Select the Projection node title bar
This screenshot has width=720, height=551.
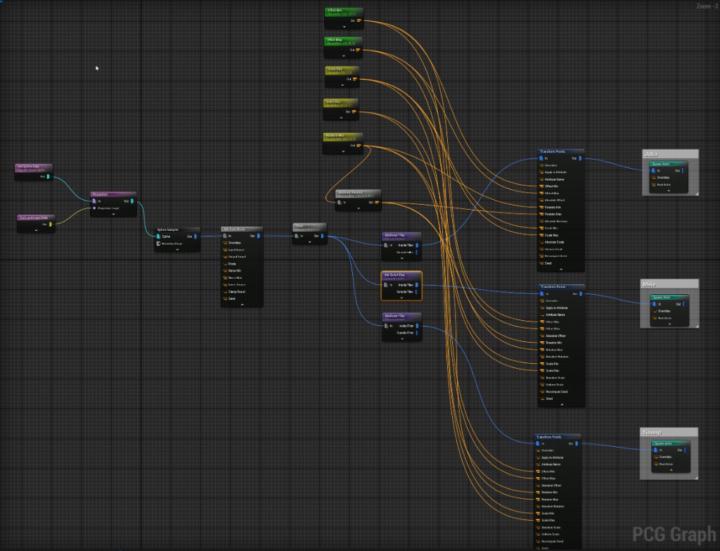pyautogui.click(x=113, y=194)
